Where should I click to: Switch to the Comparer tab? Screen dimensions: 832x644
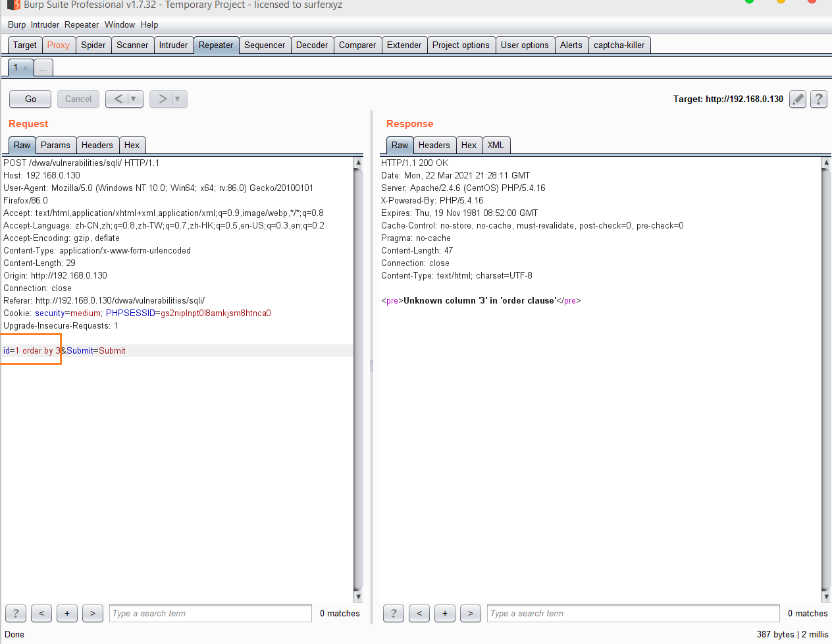[x=357, y=45]
